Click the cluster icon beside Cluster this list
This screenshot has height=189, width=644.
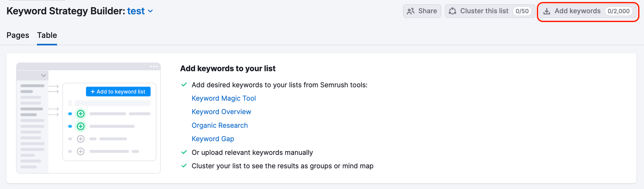click(x=452, y=11)
